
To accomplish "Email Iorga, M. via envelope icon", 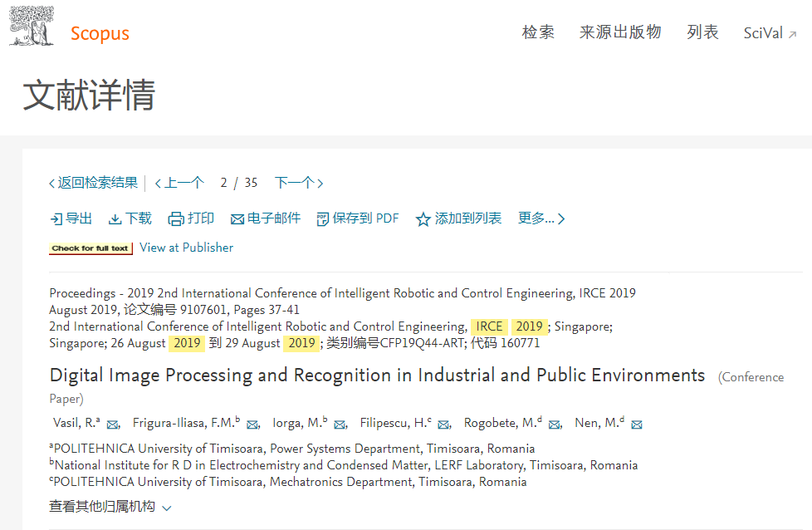I will coord(340,424).
